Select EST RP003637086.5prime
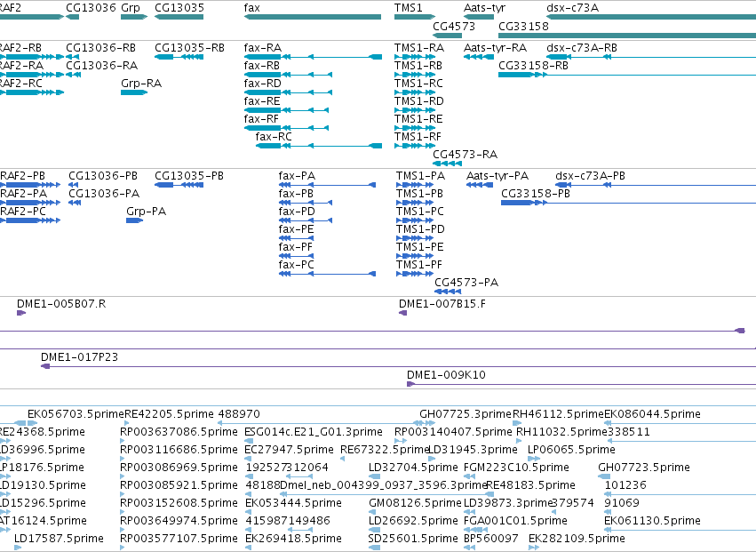Image resolution: width=756 pixels, height=552 pixels. coord(179,432)
